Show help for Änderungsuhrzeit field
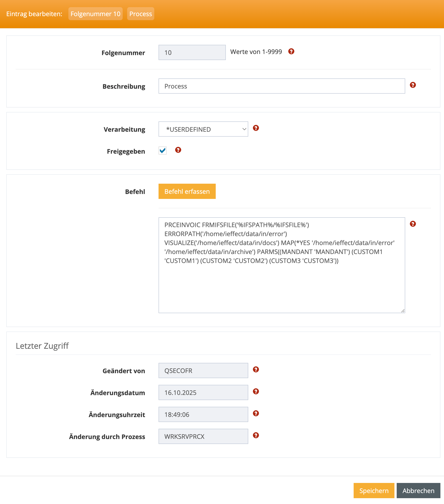Viewport: 444px width, 504px height. click(x=256, y=413)
